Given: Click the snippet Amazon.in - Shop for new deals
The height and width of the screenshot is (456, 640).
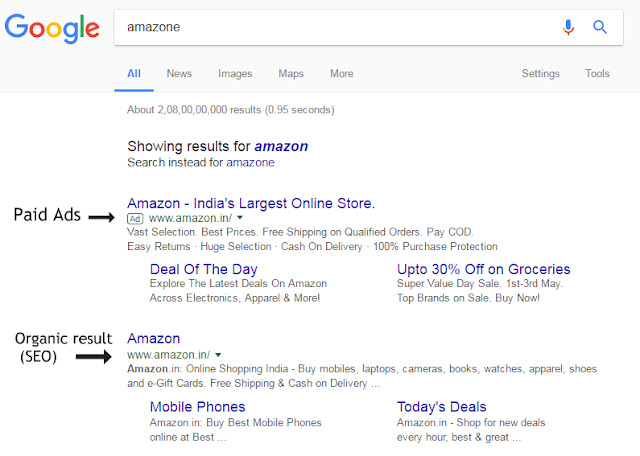Looking at the screenshot, I should (x=471, y=423).
